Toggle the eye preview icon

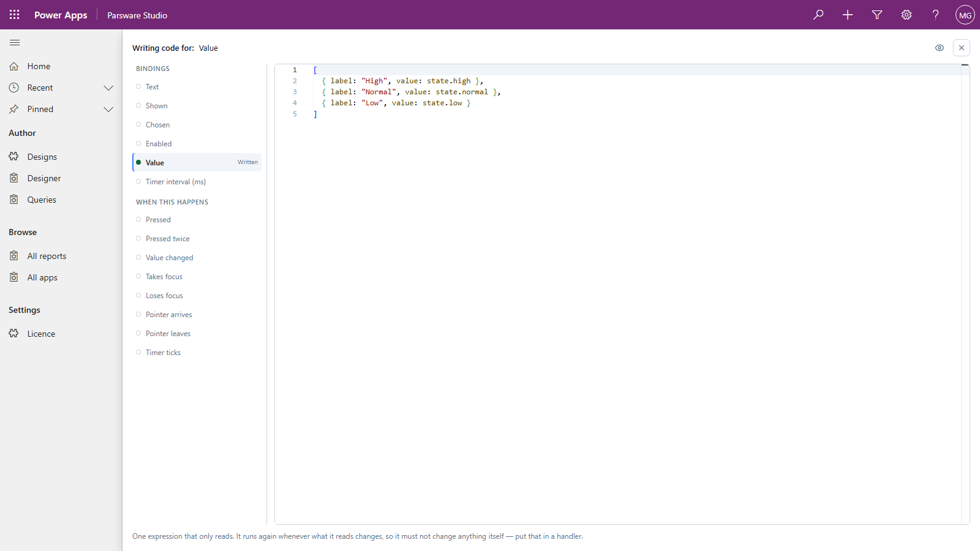click(940, 48)
